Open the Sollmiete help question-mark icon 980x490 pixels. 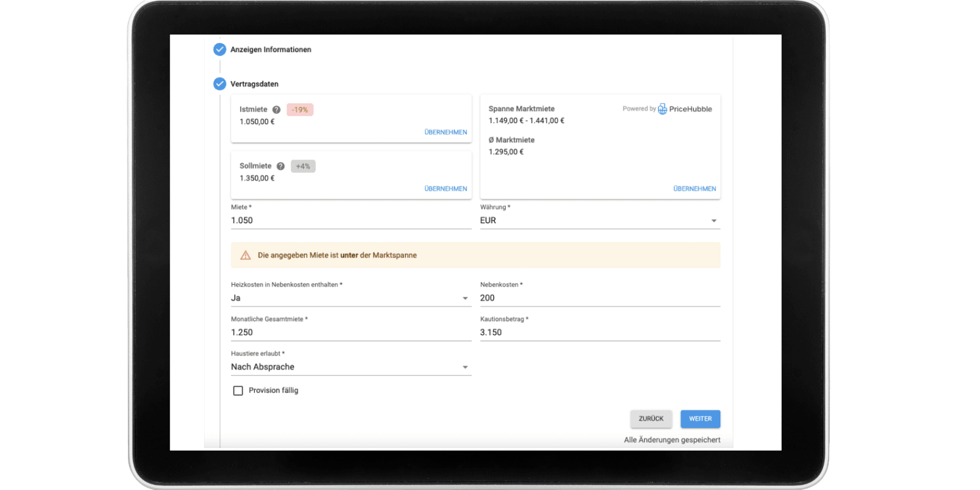point(280,167)
